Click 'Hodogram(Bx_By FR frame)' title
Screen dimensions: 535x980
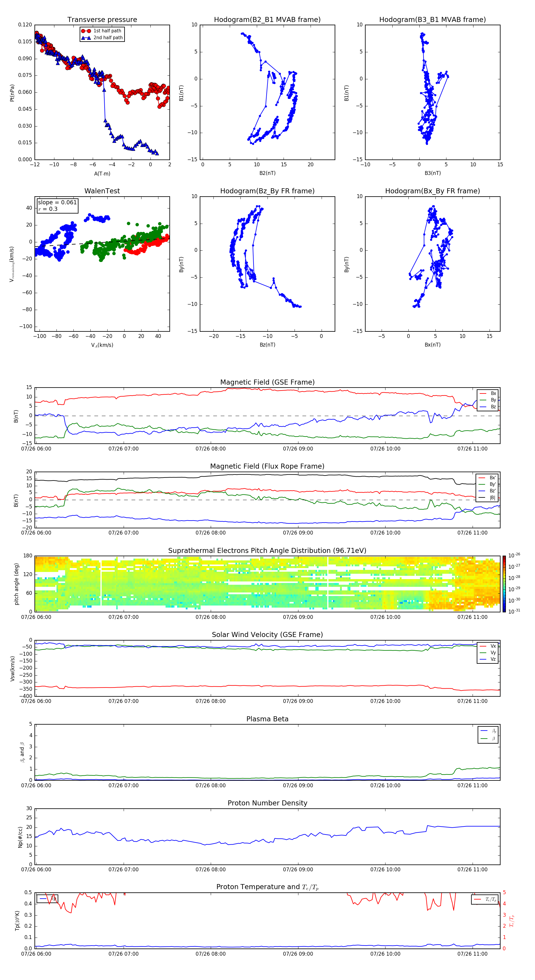click(432, 191)
